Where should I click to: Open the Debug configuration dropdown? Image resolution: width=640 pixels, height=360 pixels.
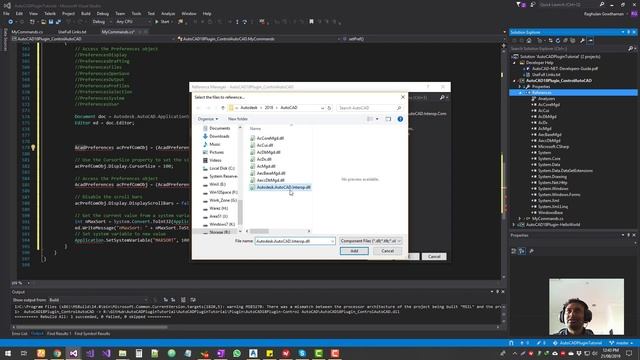tap(100, 22)
